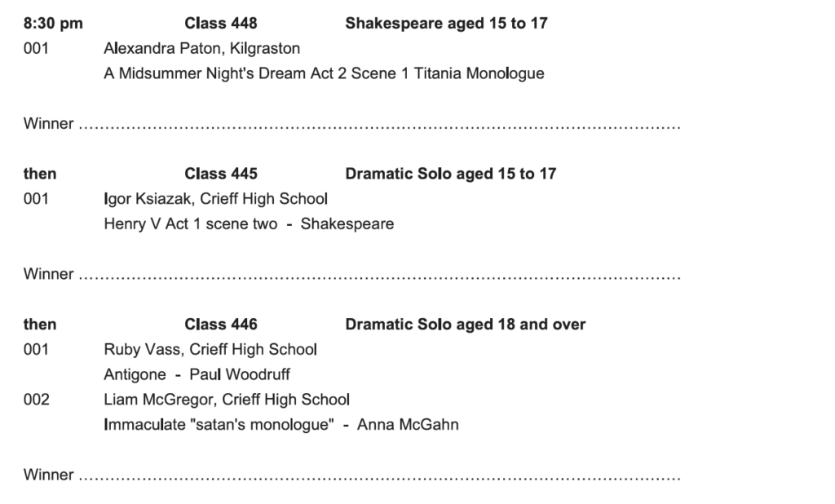Click the Immaculate "satan's monologue" line
Screen dimensions: 835x504
[281, 425]
